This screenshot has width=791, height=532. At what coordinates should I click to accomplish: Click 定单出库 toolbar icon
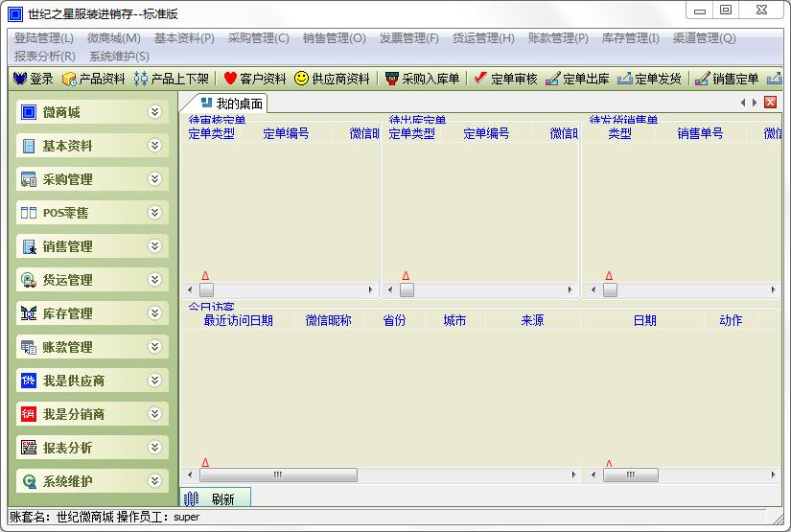tap(553, 79)
